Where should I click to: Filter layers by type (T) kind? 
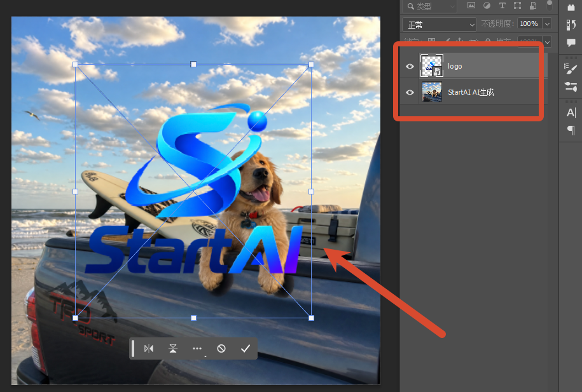[x=502, y=6]
